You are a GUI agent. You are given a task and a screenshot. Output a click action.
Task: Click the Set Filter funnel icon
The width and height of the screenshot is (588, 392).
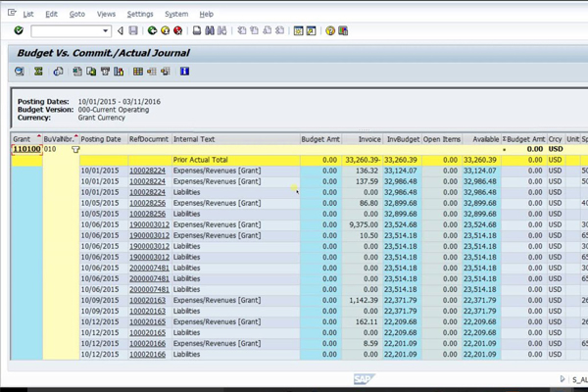pos(105,72)
